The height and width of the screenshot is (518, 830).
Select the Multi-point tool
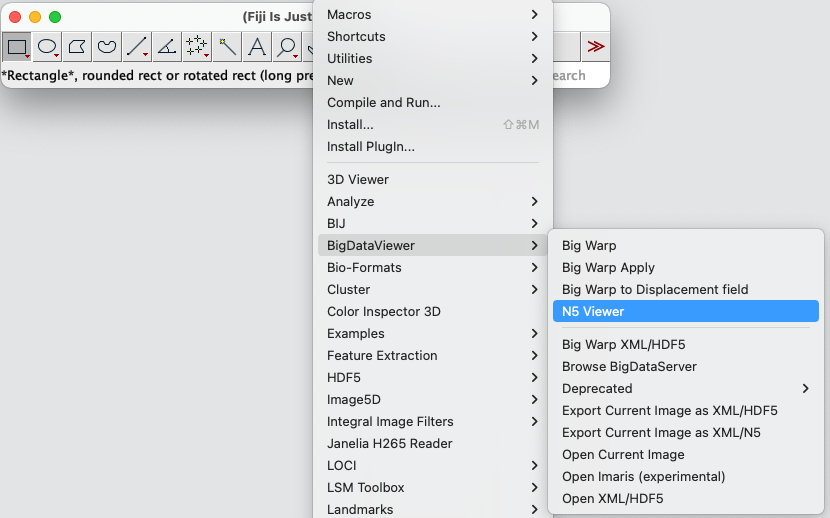[196, 47]
